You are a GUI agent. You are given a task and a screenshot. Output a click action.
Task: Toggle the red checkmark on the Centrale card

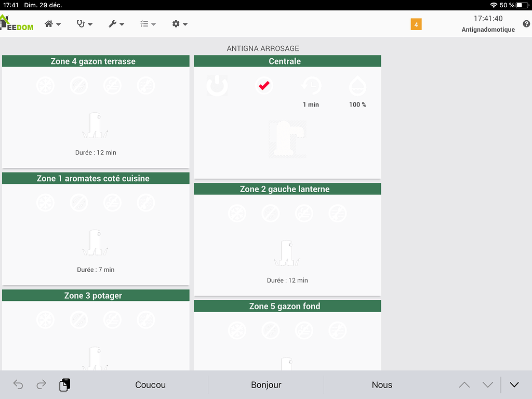pos(264,86)
